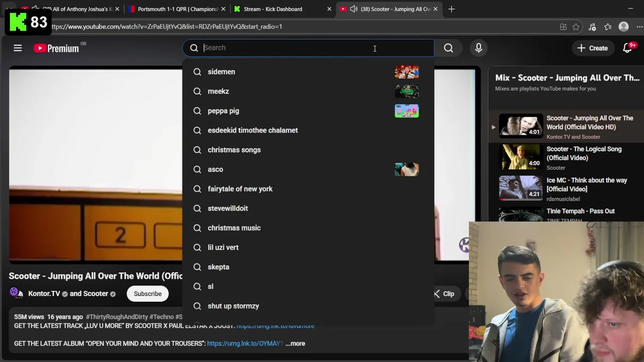Open the browser apps extension icon
644x362 pixels.
[x=563, y=27]
